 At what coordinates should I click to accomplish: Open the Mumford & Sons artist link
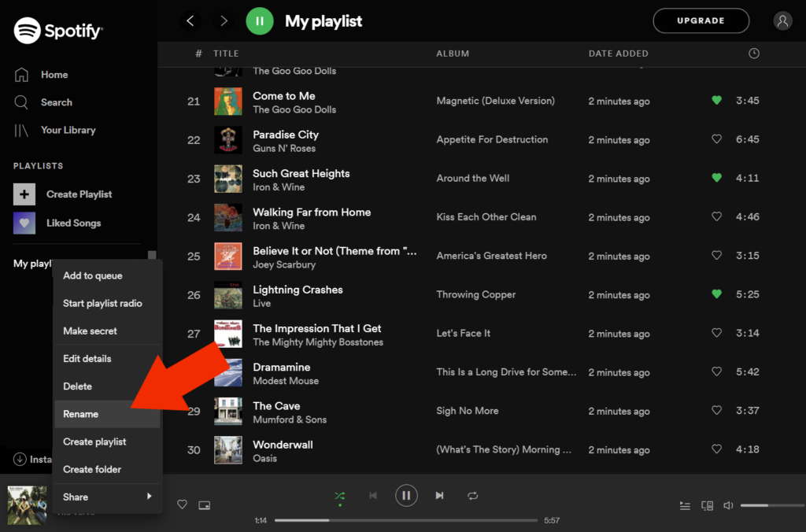290,419
